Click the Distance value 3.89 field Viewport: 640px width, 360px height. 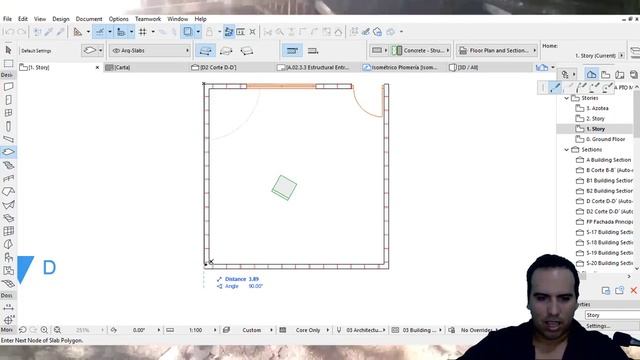click(253, 279)
